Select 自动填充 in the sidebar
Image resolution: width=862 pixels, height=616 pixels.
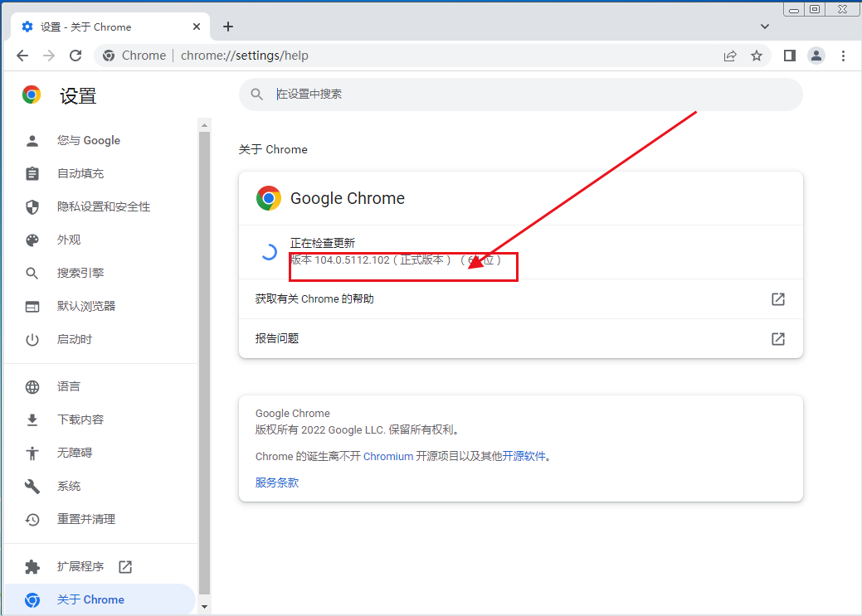[80, 173]
